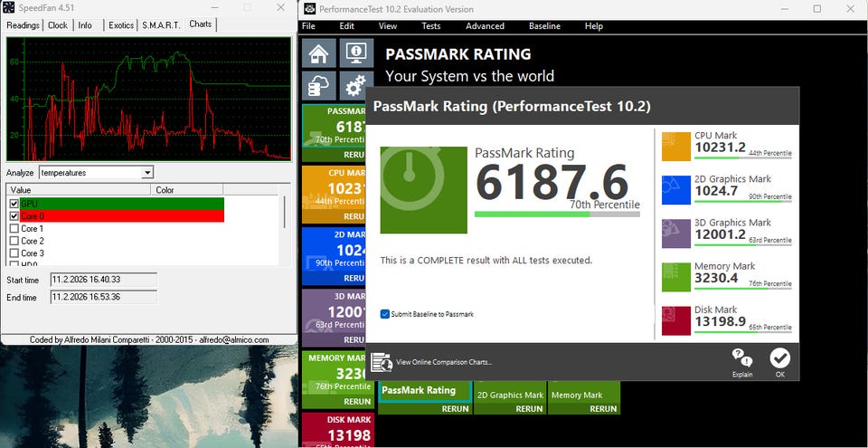The height and width of the screenshot is (448, 868).
Task: Click the PassMark Rating stopwatch icon
Action: tap(423, 190)
